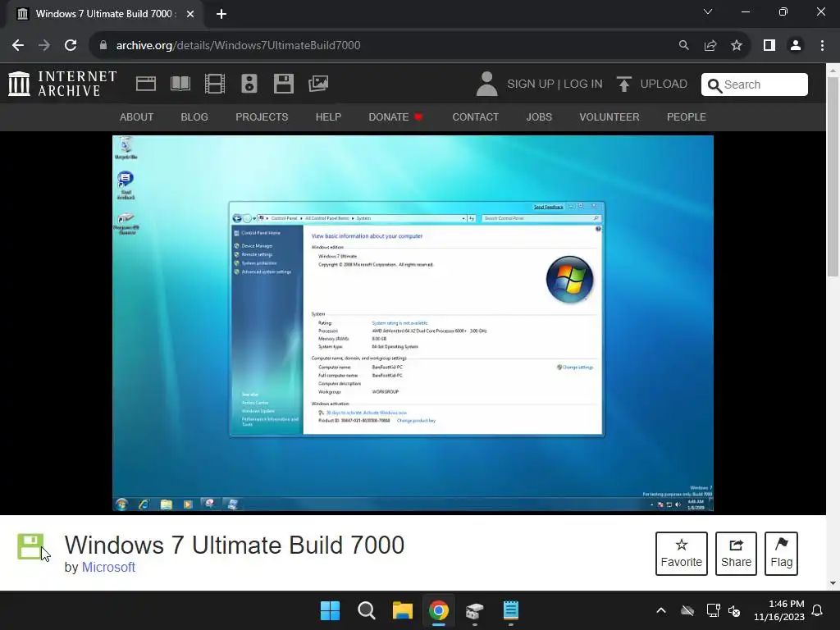Flag this item
Screen dimensions: 840x630
coord(781,554)
